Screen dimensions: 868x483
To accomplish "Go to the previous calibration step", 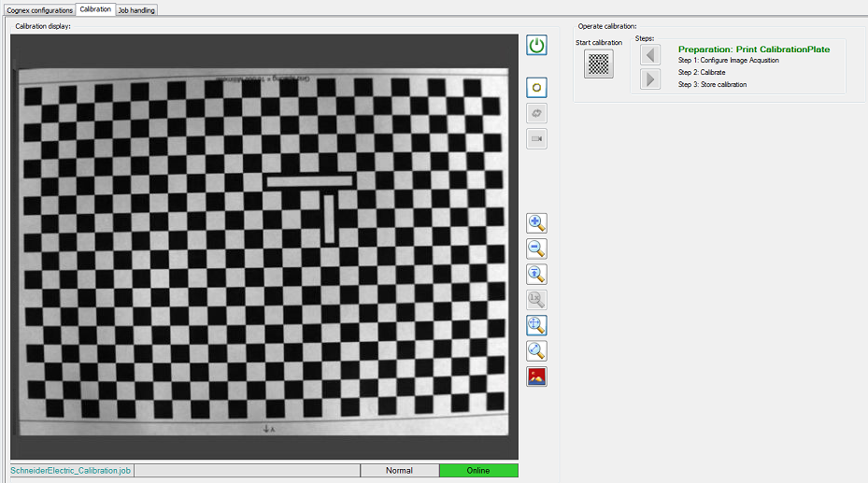I will (650, 55).
